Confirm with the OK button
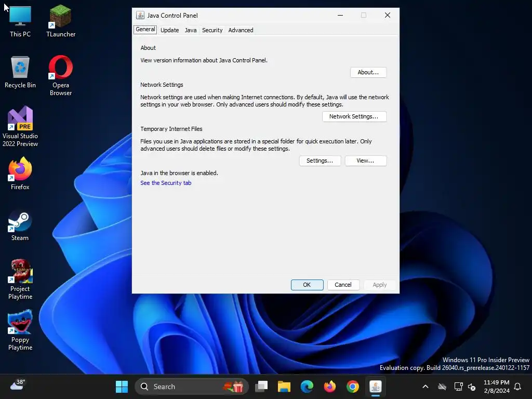 (307, 285)
